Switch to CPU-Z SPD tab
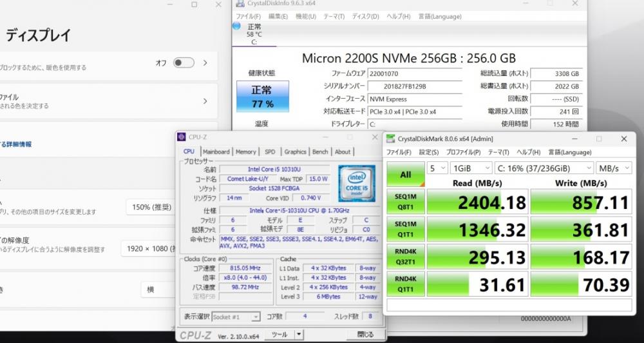644x343 pixels. 270,152
